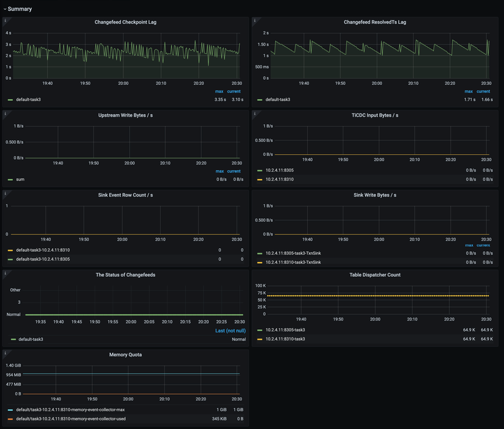Toggle default-task3 series in Checkpoint Lag legend
The height and width of the screenshot is (429, 504).
coord(28,100)
